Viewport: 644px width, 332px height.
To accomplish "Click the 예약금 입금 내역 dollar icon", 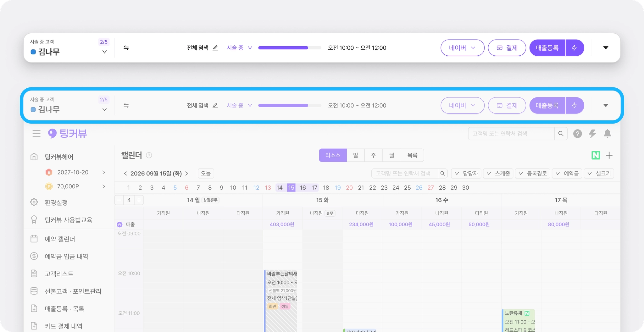I will (x=34, y=256).
